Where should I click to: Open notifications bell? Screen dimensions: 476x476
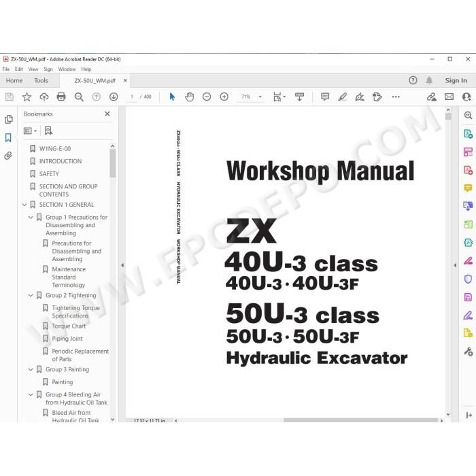point(429,80)
